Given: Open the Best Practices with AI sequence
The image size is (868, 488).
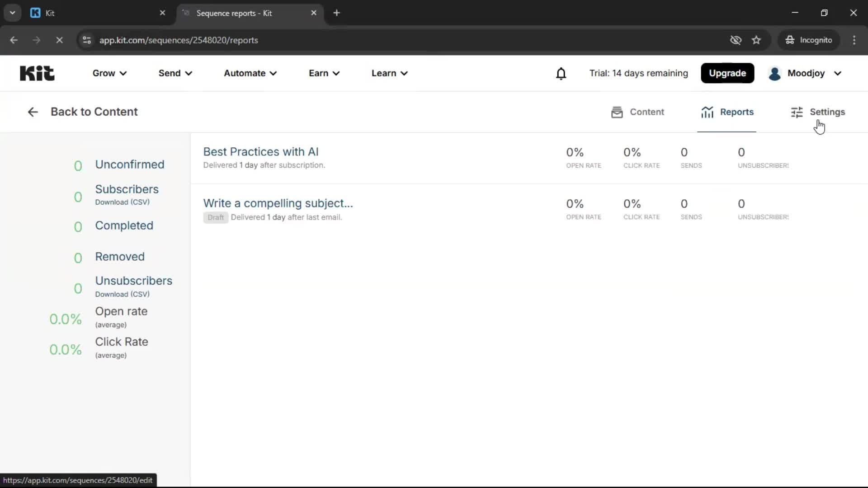Looking at the screenshot, I should 261,152.
